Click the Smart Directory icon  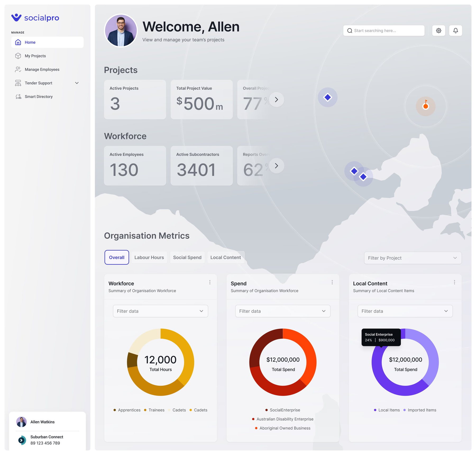click(x=18, y=97)
